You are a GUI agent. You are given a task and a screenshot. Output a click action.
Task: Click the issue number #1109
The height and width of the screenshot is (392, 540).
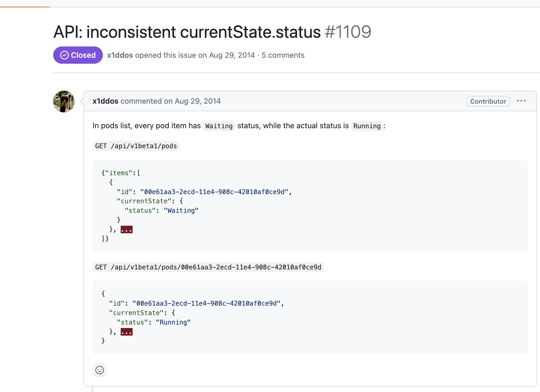pyautogui.click(x=348, y=32)
